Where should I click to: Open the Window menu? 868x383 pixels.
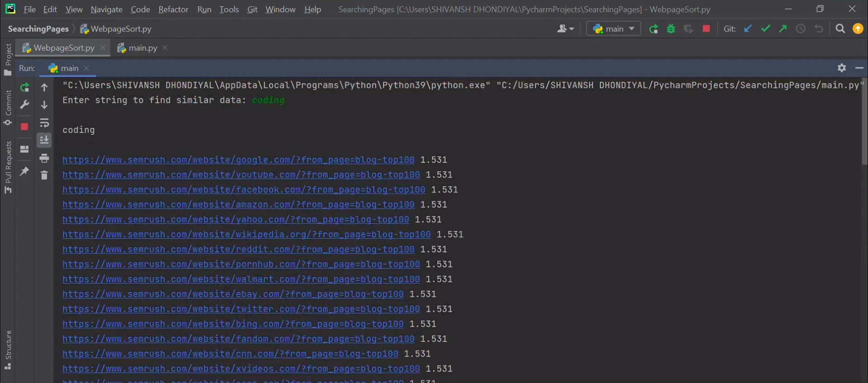(280, 9)
